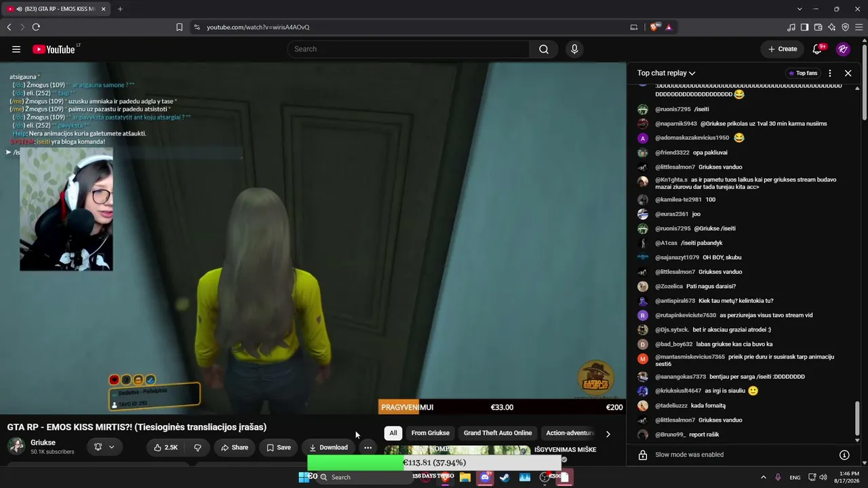
Task: Open the Windows Start menu
Action: pyautogui.click(x=304, y=477)
